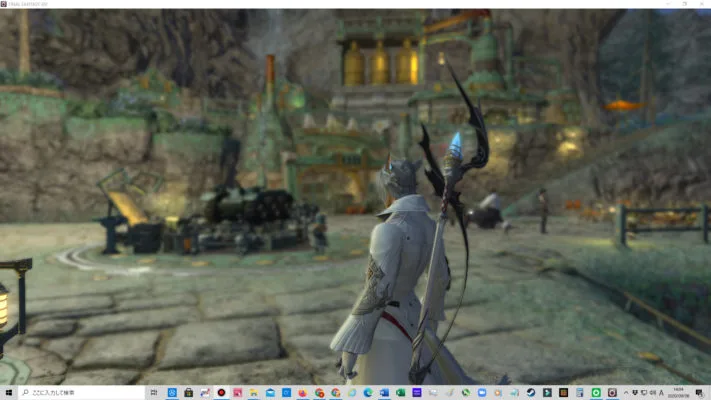Open Dropbox tray icon
Image resolution: width=711 pixels, height=400 pixels.
[x=635, y=393]
